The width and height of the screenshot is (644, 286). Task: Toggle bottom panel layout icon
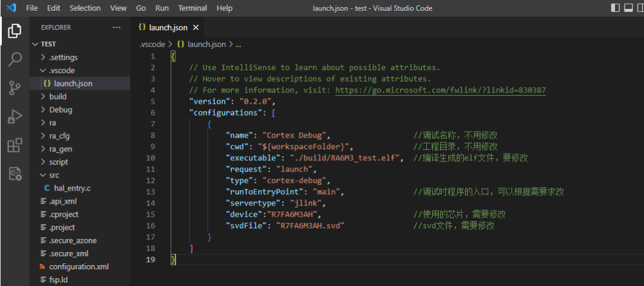pos(628,8)
